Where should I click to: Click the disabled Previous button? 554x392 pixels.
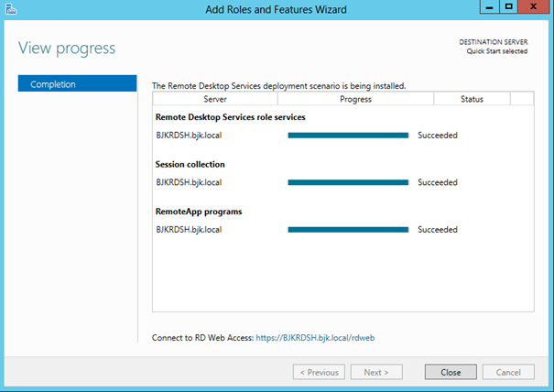[319, 372]
